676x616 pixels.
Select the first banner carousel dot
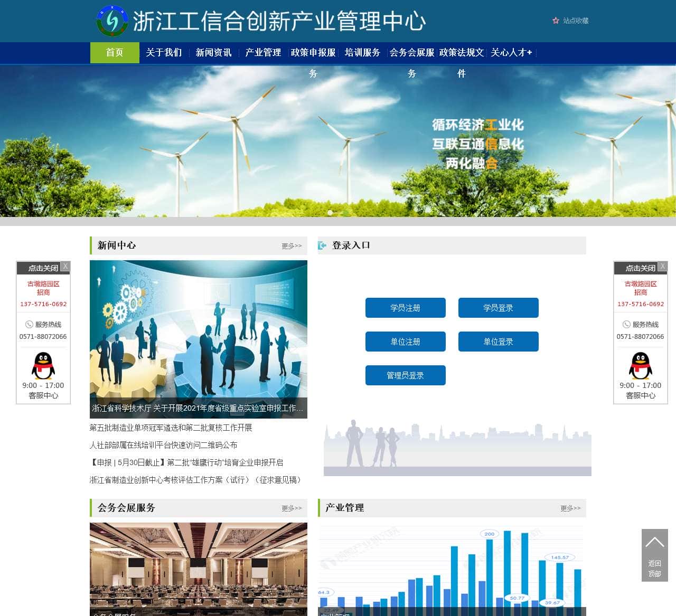[x=330, y=213]
